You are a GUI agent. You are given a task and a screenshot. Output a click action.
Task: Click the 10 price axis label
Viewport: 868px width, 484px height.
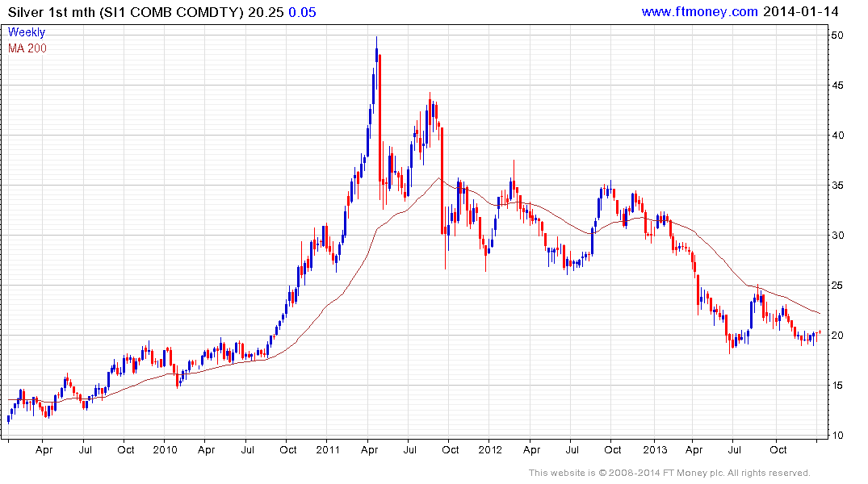[837, 436]
